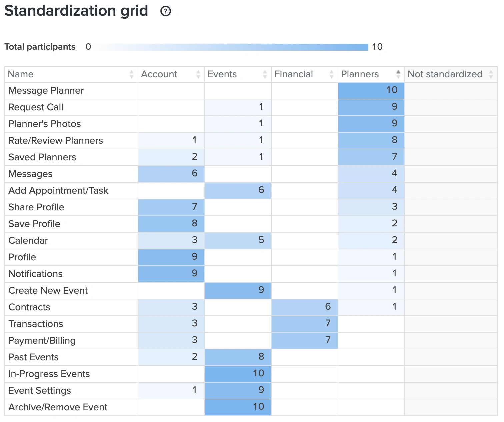Click the Not standardized sort arrows
The width and height of the screenshot is (504, 422).
[491, 74]
